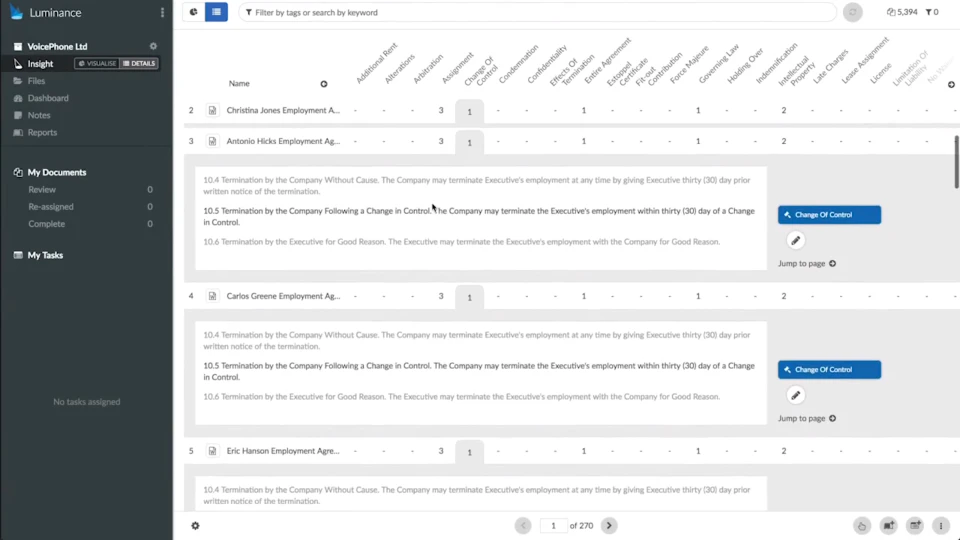This screenshot has width=960, height=540.
Task: Open Dashboard in the sidebar
Action: coord(48,98)
